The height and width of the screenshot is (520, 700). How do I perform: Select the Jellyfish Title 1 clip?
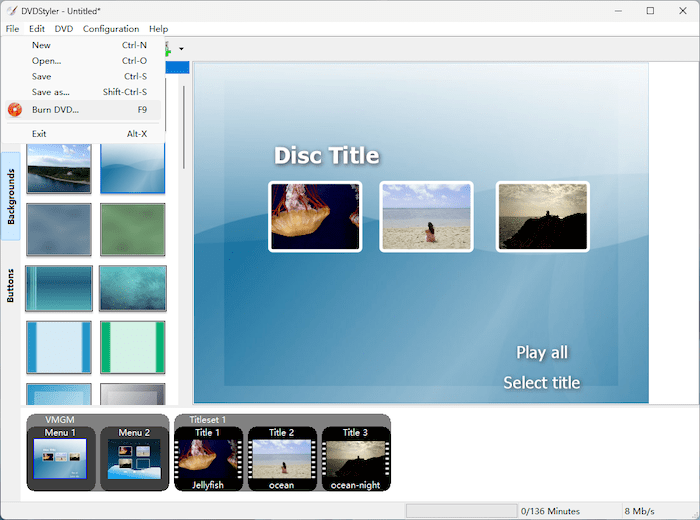[x=209, y=460]
